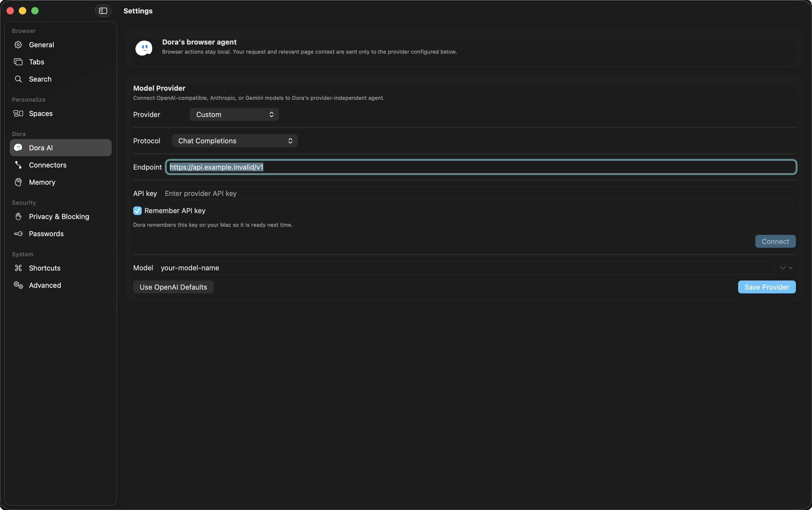Click the Remember API key label
Image resolution: width=812 pixels, height=510 pixels.
pyautogui.click(x=175, y=211)
